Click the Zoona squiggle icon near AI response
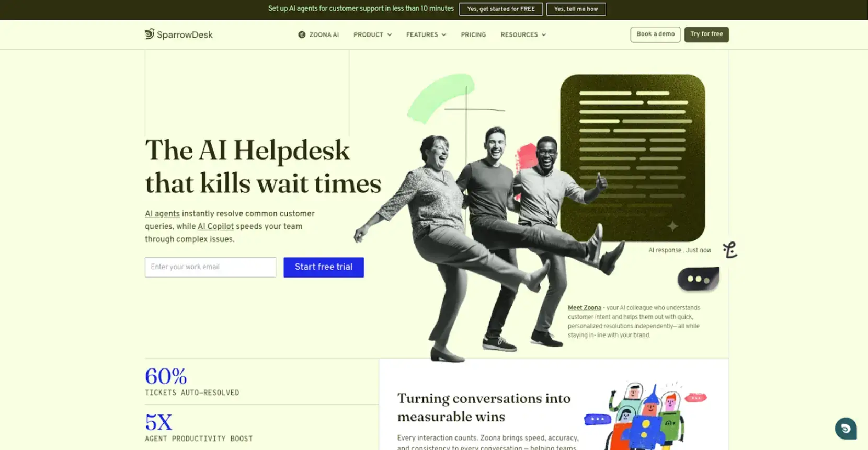 click(730, 250)
